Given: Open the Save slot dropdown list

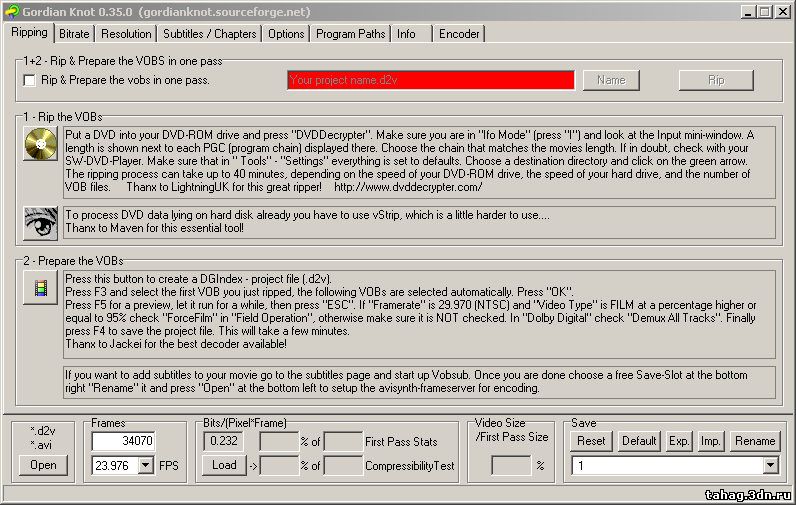Looking at the screenshot, I should pos(770,465).
